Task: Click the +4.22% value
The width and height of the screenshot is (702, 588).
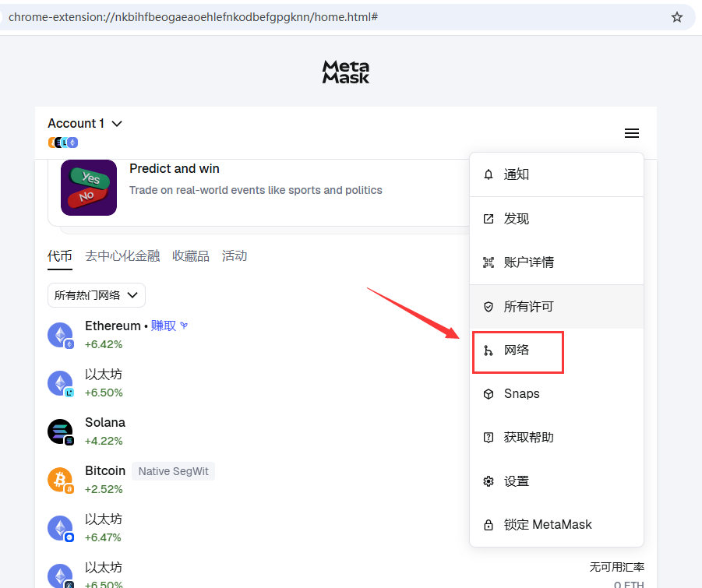Action: (104, 442)
